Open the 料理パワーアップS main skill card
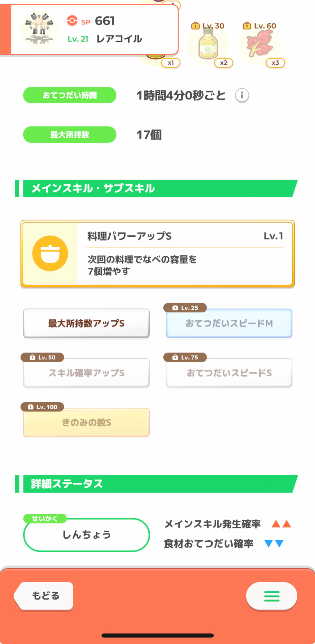315x644 pixels. point(185,253)
